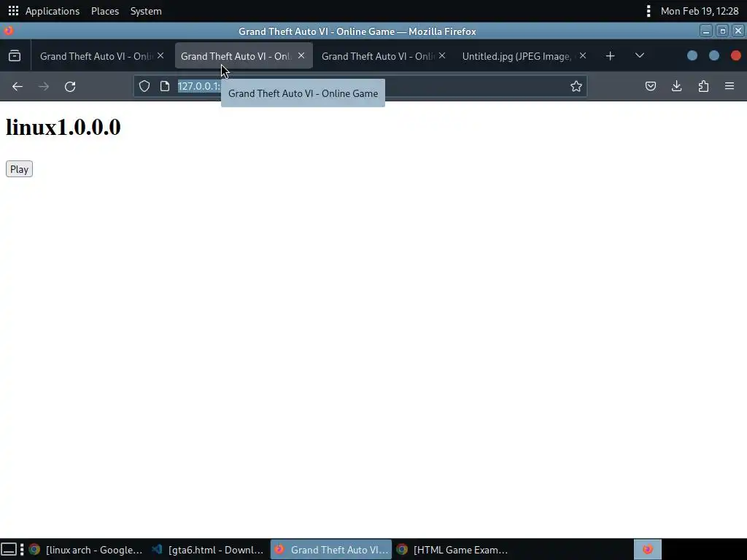
Task: Click Firefox icon in bottom-right panel tray
Action: (x=648, y=550)
